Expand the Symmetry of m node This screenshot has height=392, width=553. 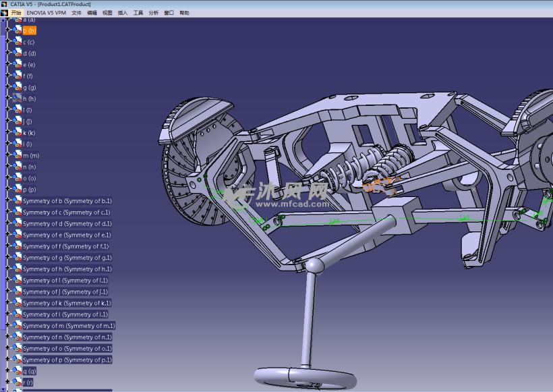[8, 325]
